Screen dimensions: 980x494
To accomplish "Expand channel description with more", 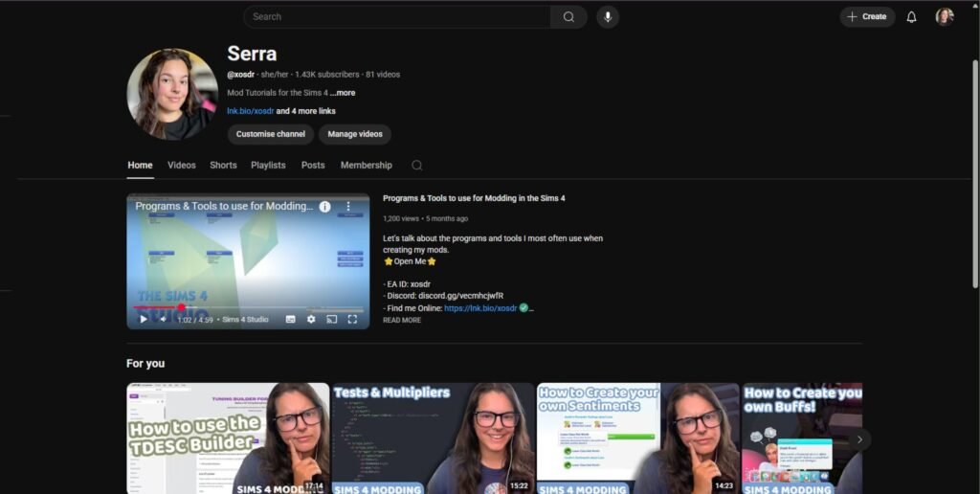I will click(343, 93).
